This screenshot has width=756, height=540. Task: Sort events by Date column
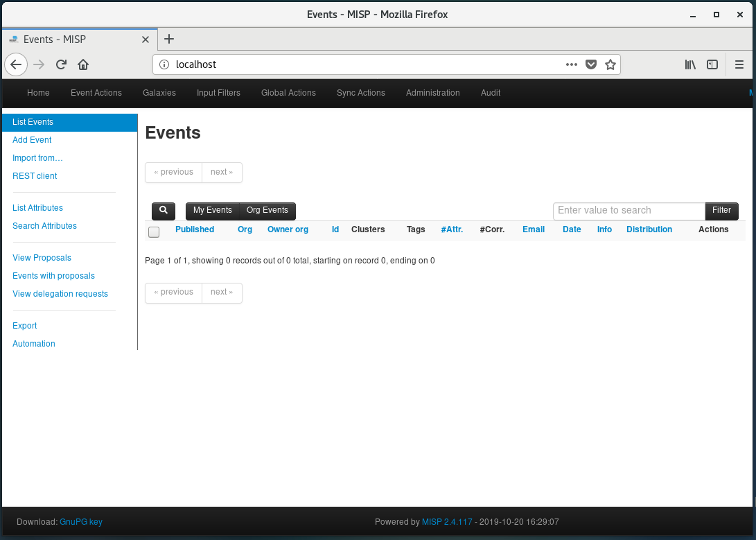tap(572, 229)
